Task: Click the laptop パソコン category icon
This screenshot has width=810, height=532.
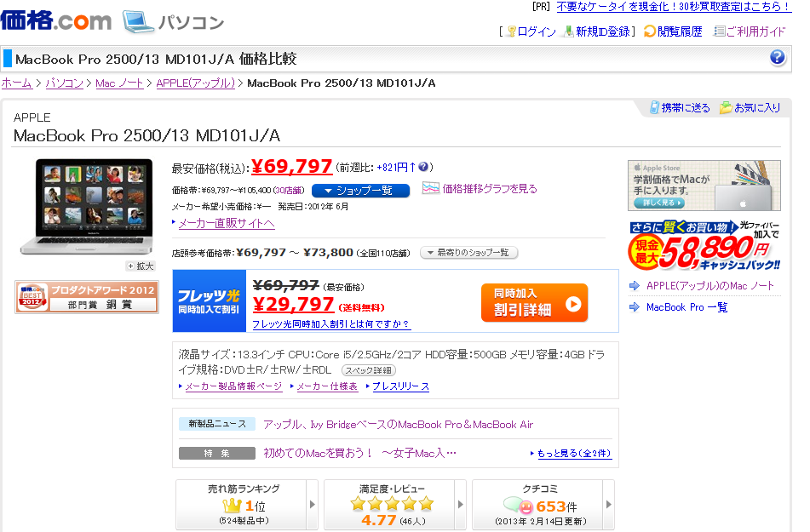Action: 139,21
